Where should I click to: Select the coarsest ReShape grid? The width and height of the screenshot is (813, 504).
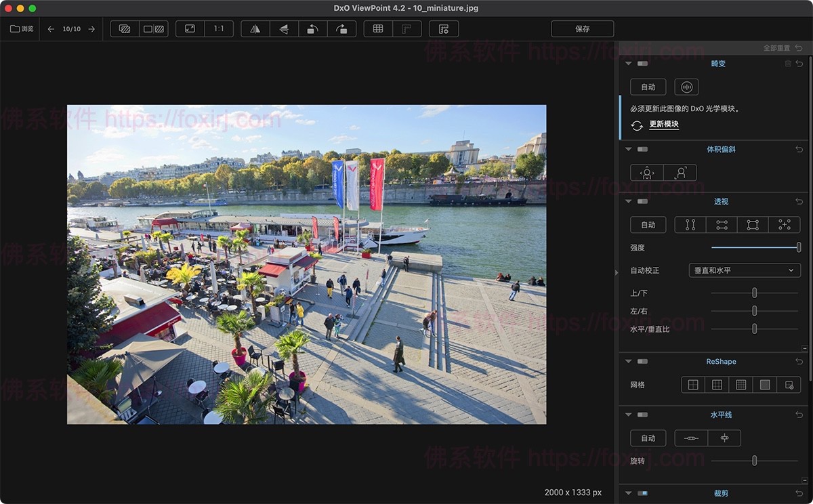693,385
